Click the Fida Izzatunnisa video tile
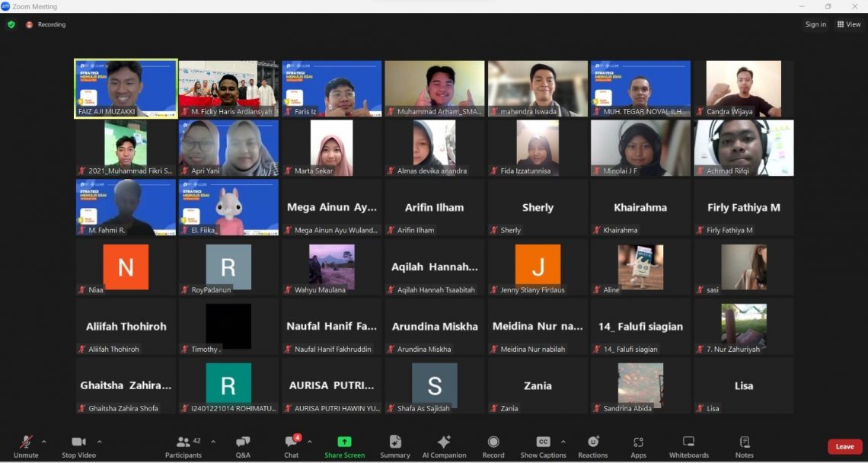This screenshot has height=463, width=868. (x=538, y=148)
